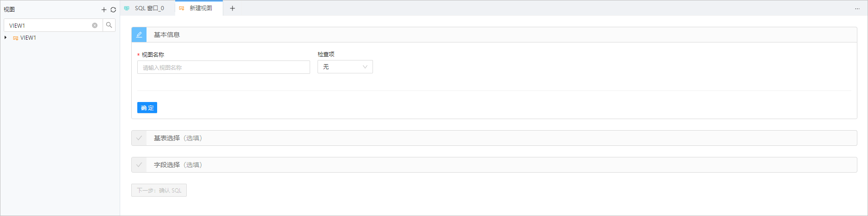Open a new tab with the plus icon
The height and width of the screenshot is (216, 868).
point(232,8)
